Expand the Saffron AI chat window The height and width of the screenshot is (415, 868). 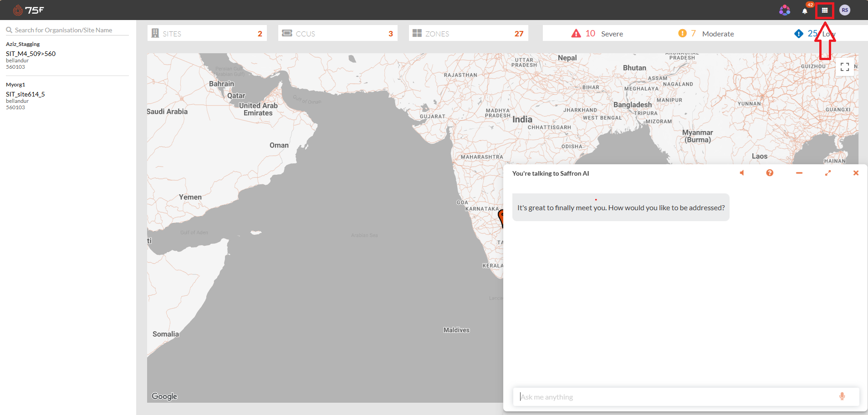[828, 173]
